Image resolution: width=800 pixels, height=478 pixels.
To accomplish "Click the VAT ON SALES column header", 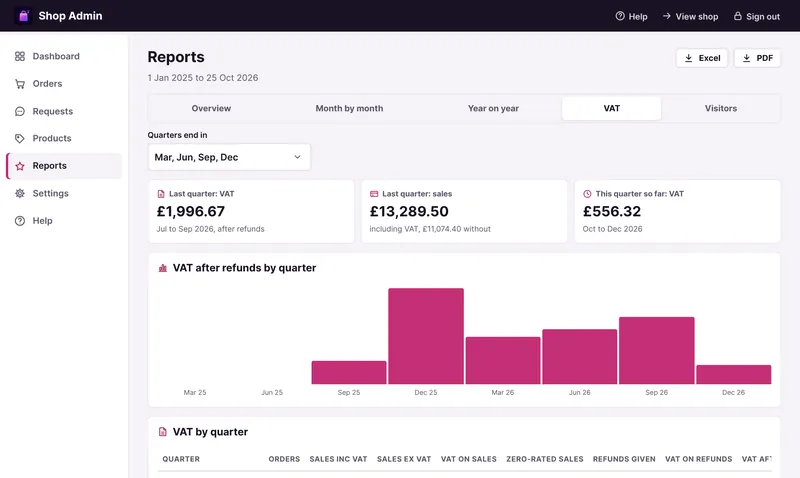I will (x=468, y=459).
